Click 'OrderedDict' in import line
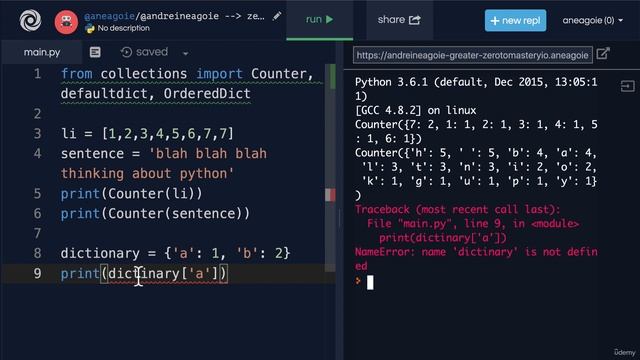 [x=207, y=93]
